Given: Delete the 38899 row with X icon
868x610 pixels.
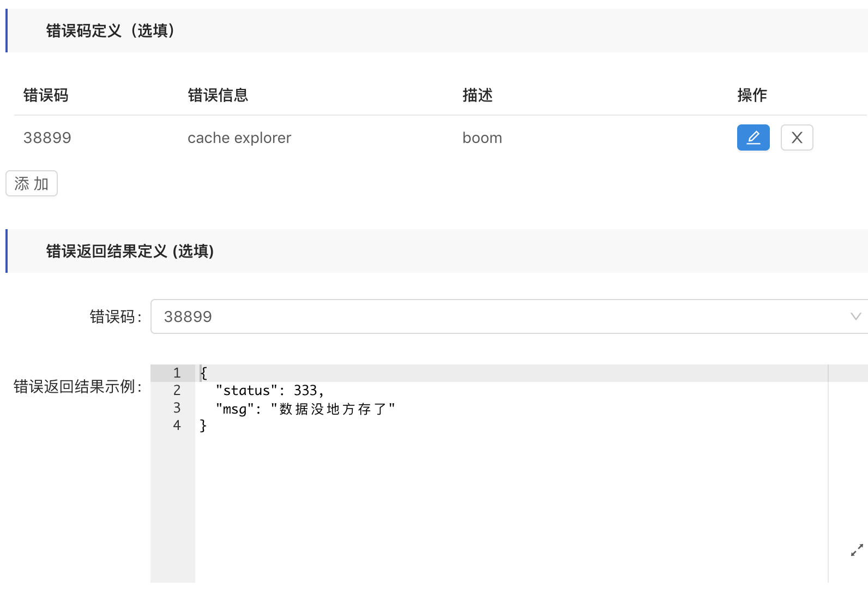Looking at the screenshot, I should point(797,137).
